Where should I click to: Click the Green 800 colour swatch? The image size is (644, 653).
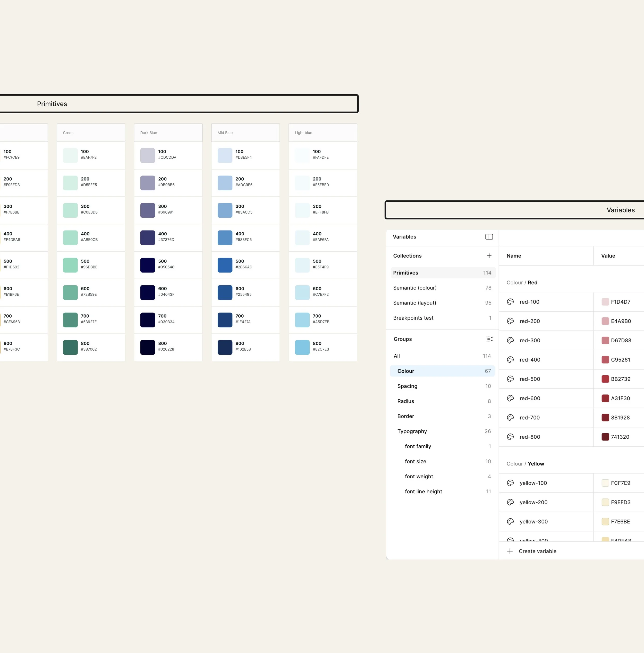(70, 347)
